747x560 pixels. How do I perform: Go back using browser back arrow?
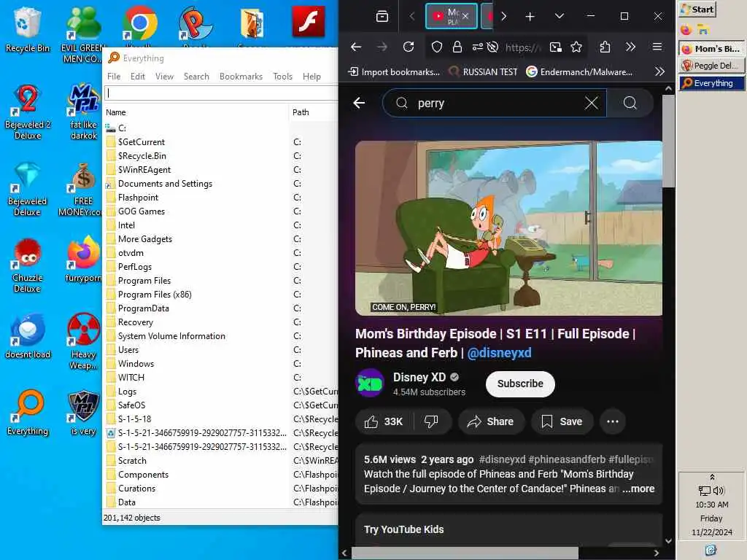(356, 47)
